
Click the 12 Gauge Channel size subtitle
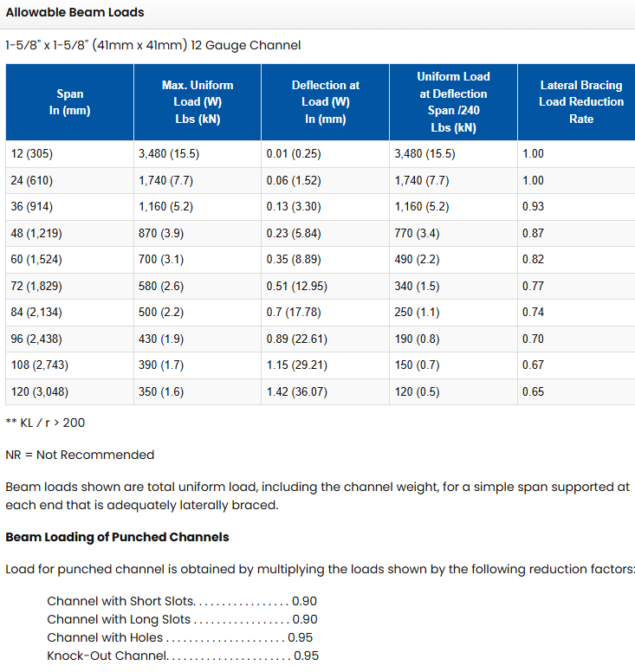click(x=153, y=45)
